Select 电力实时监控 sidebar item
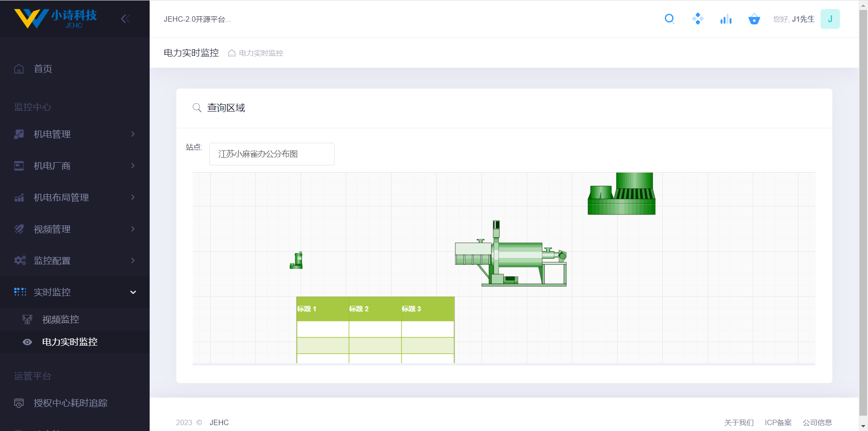The image size is (868, 431). [x=70, y=342]
